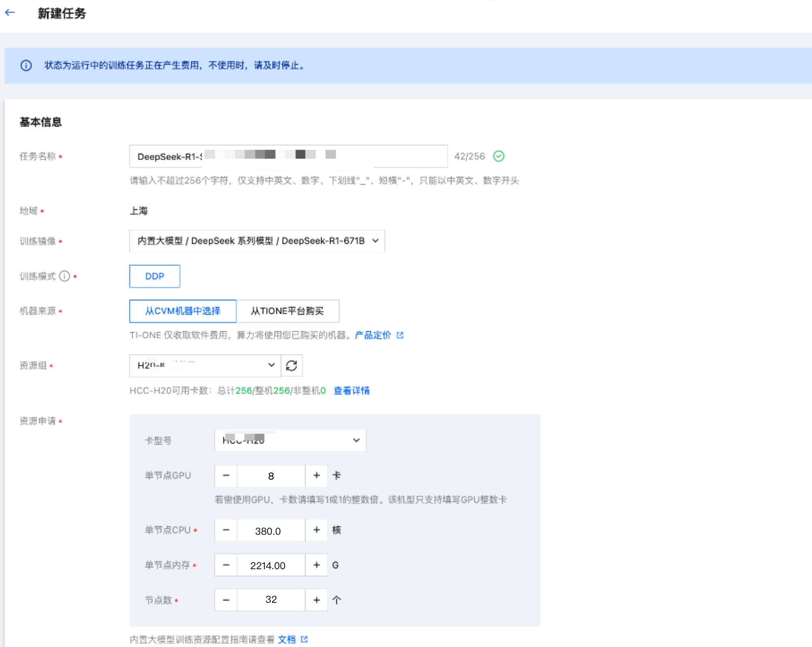This screenshot has height=647, width=812.
Task: Click the 上海 region text
Action: coord(139,211)
